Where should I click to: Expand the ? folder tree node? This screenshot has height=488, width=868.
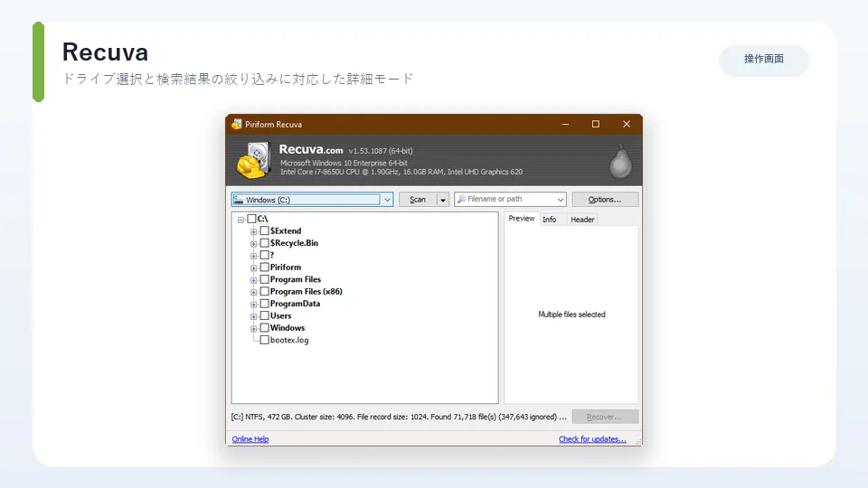(253, 256)
